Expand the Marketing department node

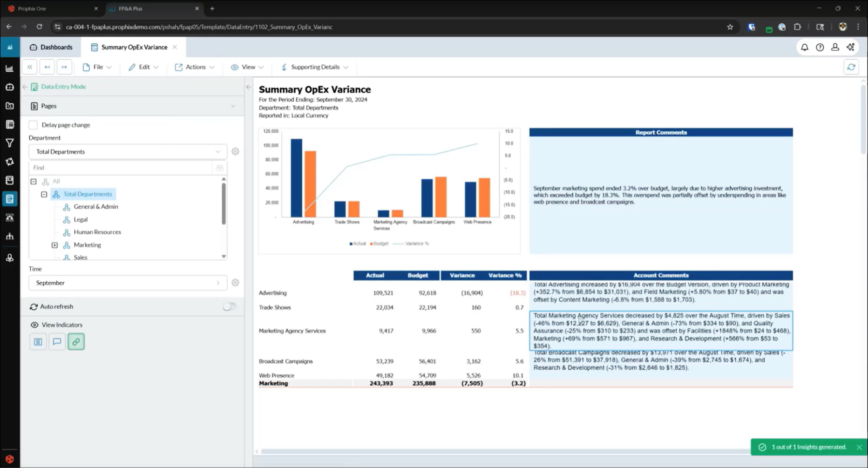[54, 245]
